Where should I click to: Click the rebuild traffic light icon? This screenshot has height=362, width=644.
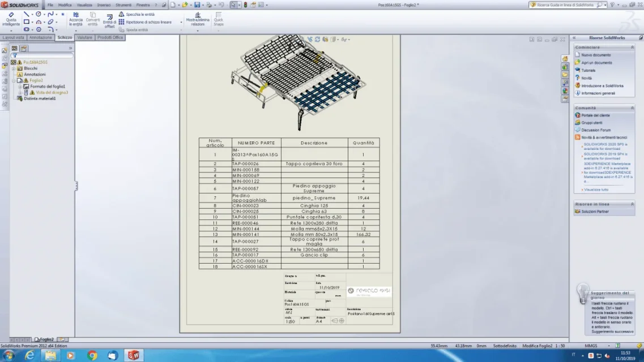246,5
